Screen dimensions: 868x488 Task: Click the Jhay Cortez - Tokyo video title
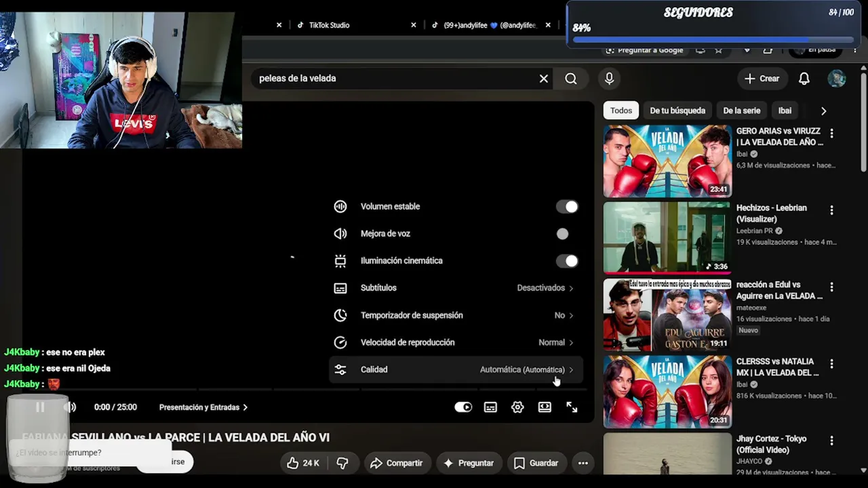point(772,445)
